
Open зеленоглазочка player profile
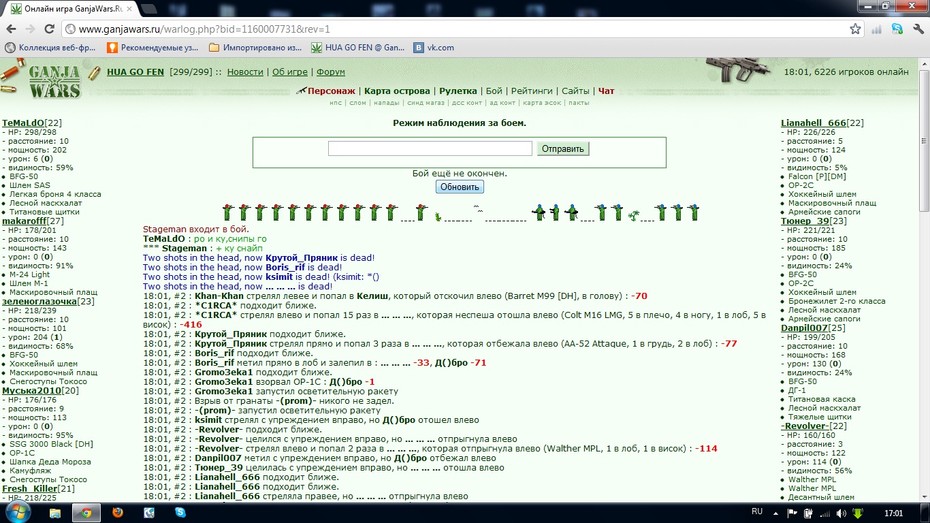39,301
